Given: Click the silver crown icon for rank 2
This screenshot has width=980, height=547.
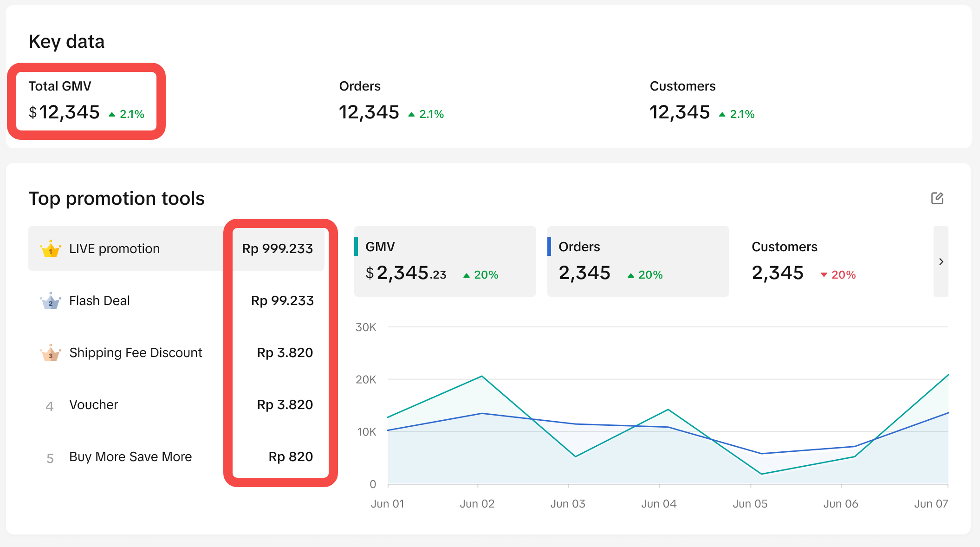Looking at the screenshot, I should [x=51, y=301].
